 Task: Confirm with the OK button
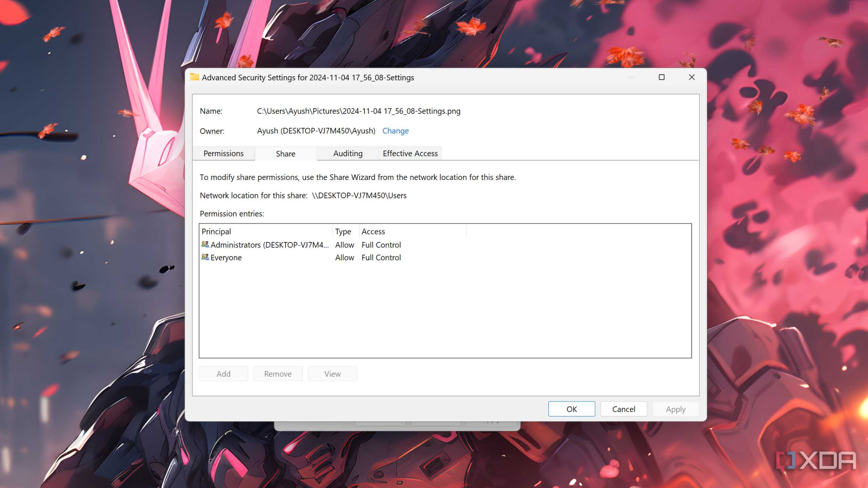click(572, 409)
